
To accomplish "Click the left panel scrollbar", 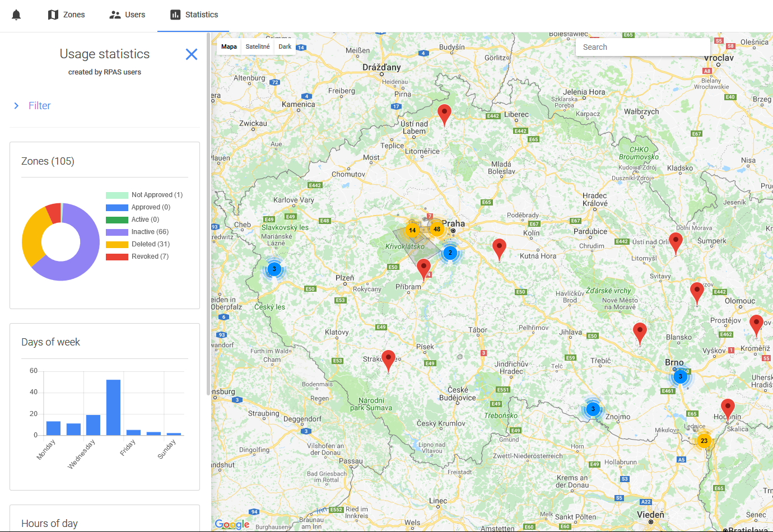I will (208, 214).
